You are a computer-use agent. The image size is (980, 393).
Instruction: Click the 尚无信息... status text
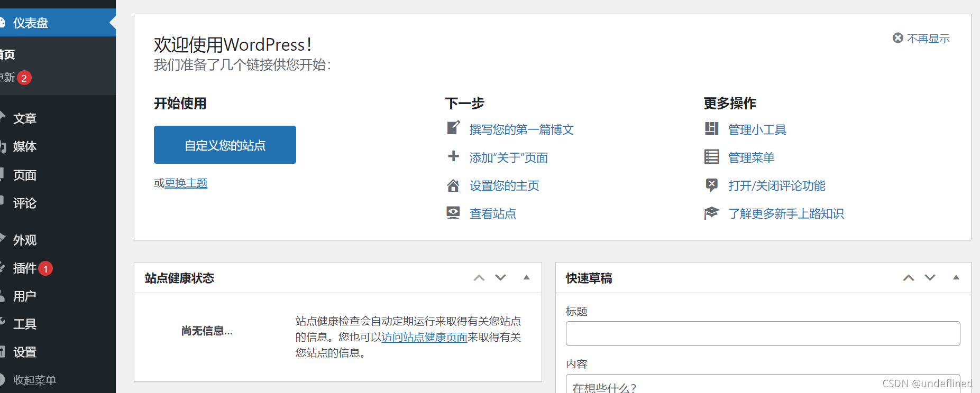pyautogui.click(x=207, y=331)
